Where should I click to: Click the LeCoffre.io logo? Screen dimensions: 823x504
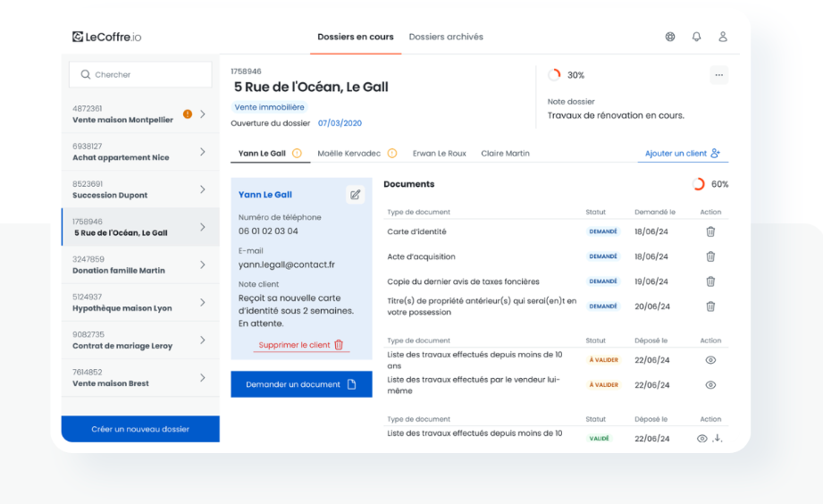(x=106, y=37)
